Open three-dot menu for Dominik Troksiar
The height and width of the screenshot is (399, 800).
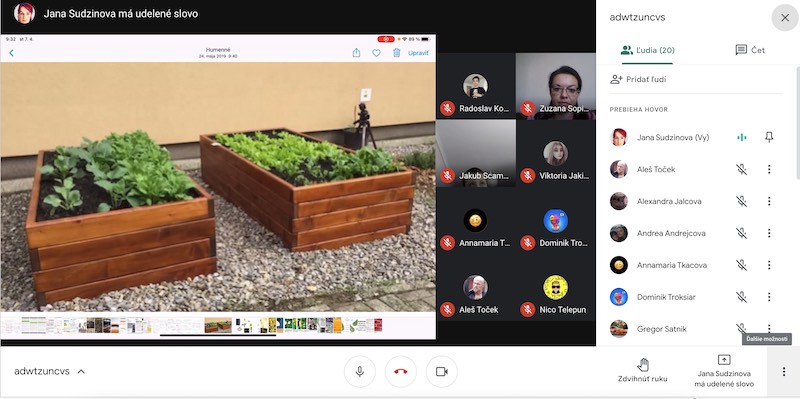click(769, 297)
